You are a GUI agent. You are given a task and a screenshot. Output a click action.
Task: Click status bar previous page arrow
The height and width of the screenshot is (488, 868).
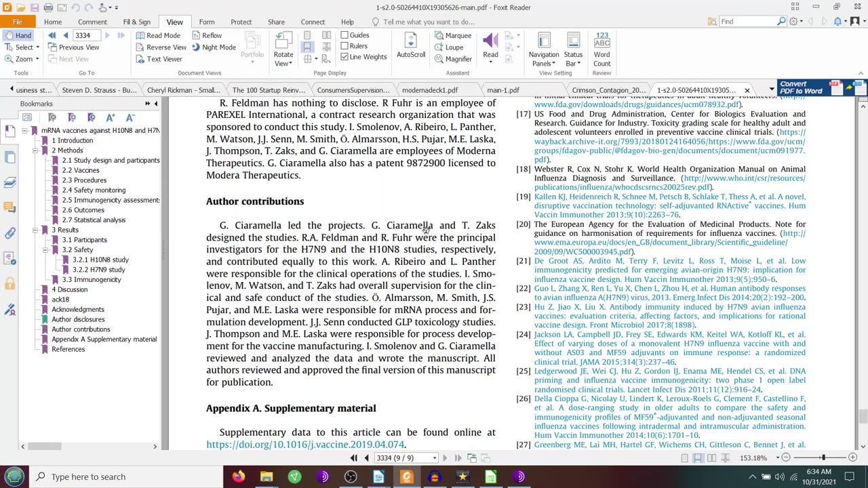(366, 458)
